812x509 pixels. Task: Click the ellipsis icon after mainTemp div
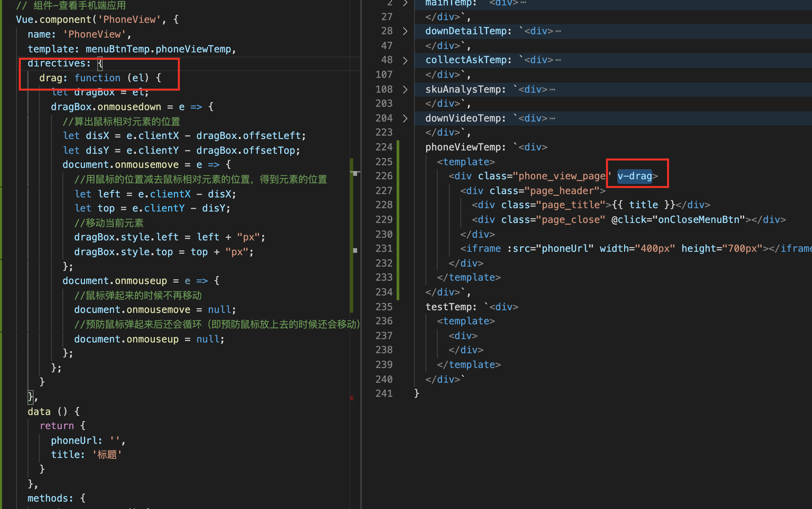click(x=523, y=3)
